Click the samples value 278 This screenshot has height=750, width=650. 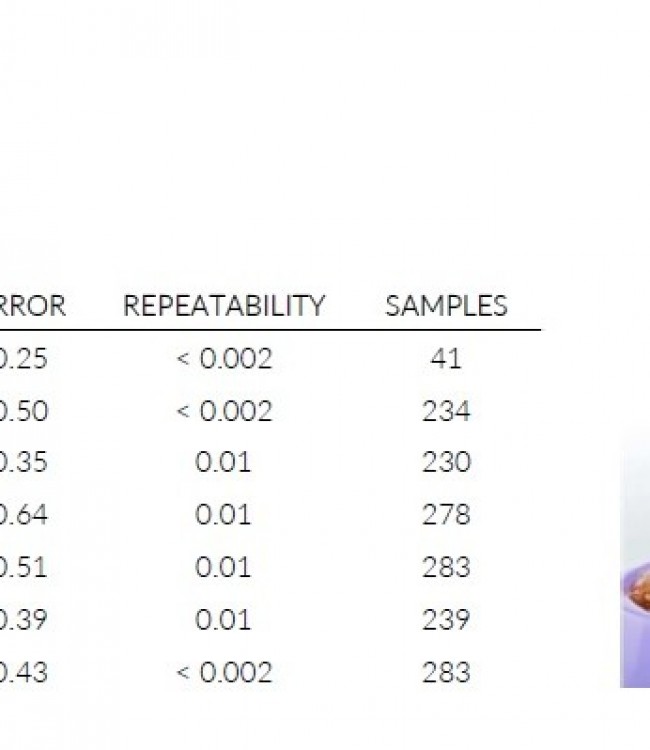click(446, 515)
